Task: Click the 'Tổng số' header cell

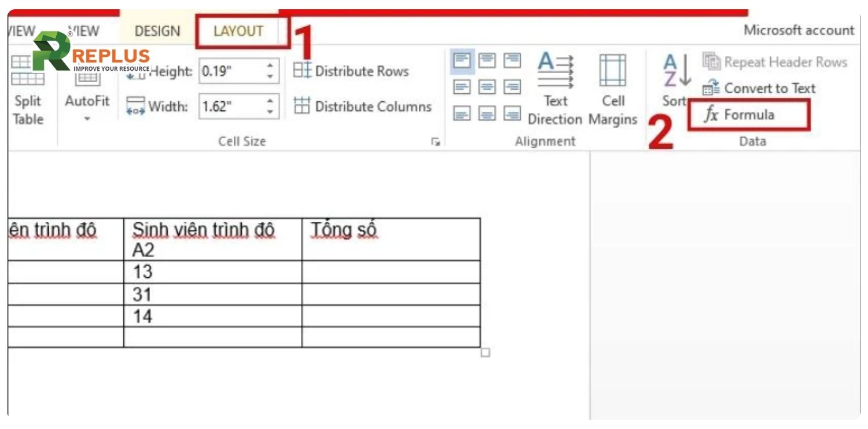Action: pyautogui.click(x=391, y=239)
